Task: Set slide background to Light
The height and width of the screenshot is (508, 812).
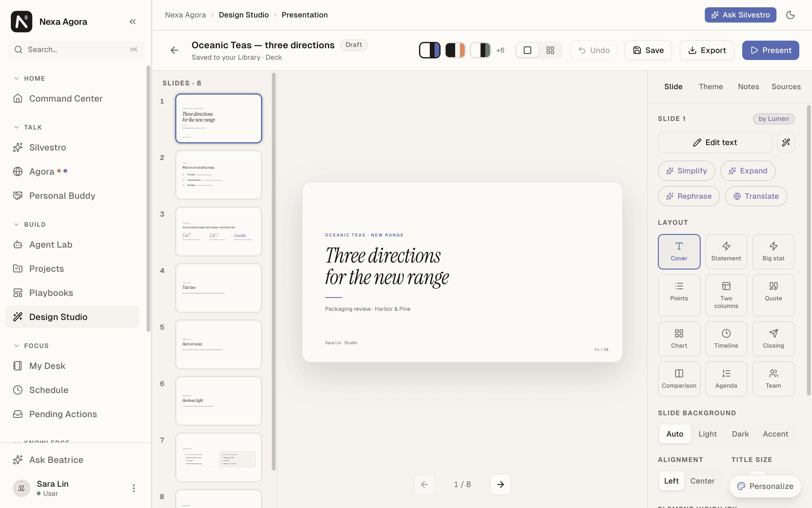Action: [x=708, y=434]
